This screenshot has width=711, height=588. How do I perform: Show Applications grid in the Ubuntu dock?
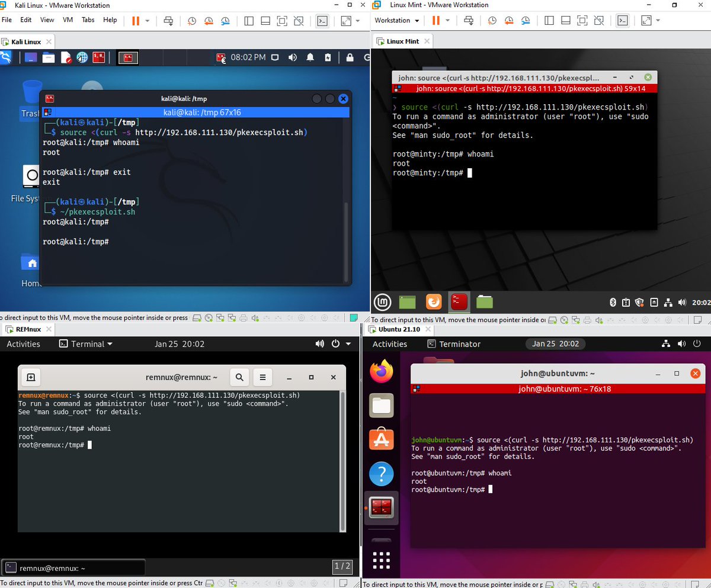tap(382, 560)
